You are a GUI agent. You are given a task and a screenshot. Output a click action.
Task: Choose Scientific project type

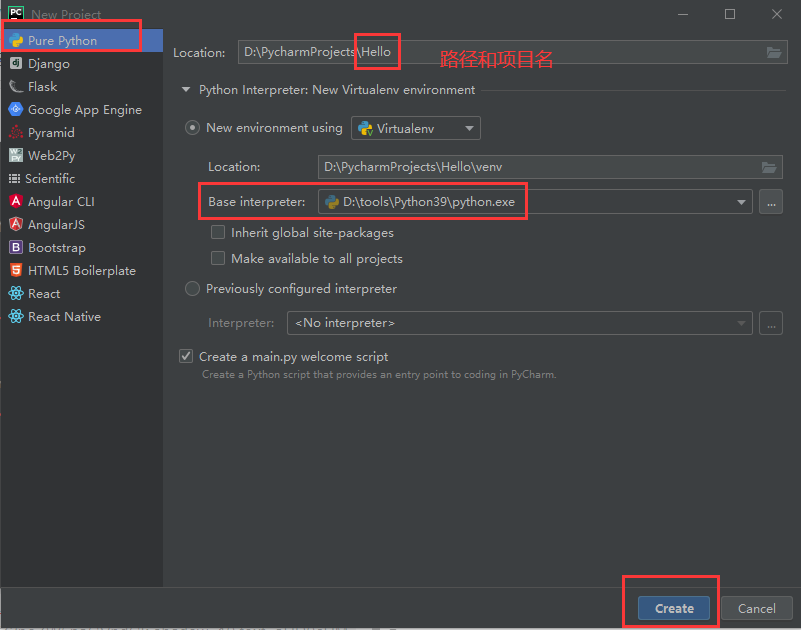click(x=82, y=178)
